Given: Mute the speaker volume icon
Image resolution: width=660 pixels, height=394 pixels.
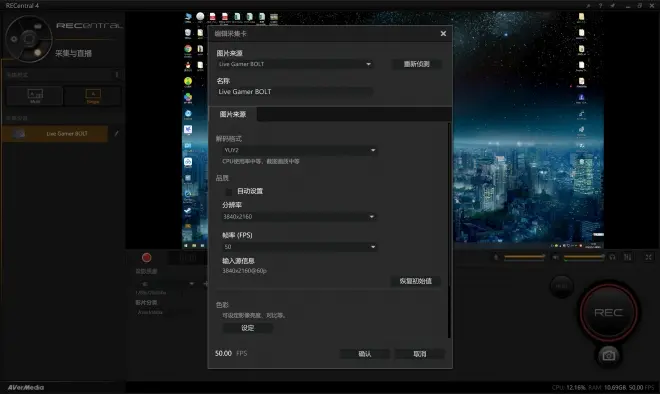Looking at the screenshot, I should click(x=556, y=257).
